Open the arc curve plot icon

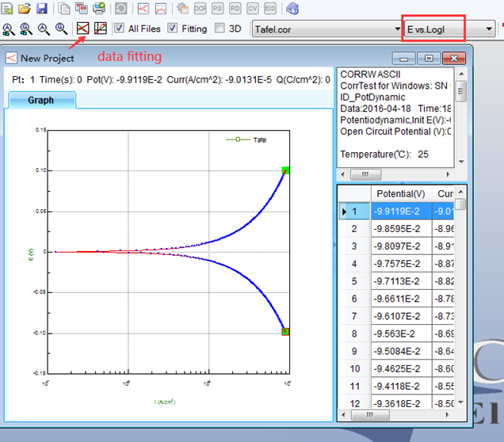[x=161, y=9]
